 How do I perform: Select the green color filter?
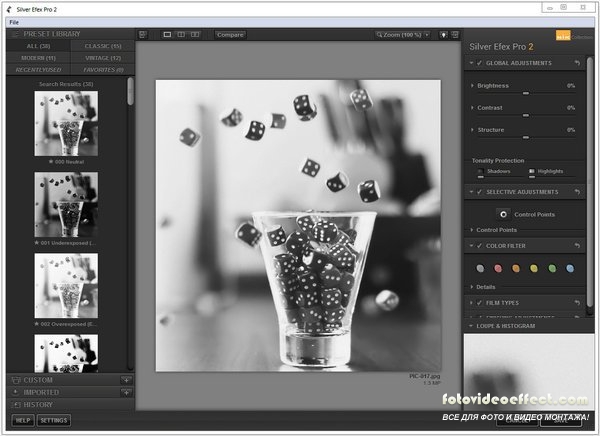pos(552,268)
